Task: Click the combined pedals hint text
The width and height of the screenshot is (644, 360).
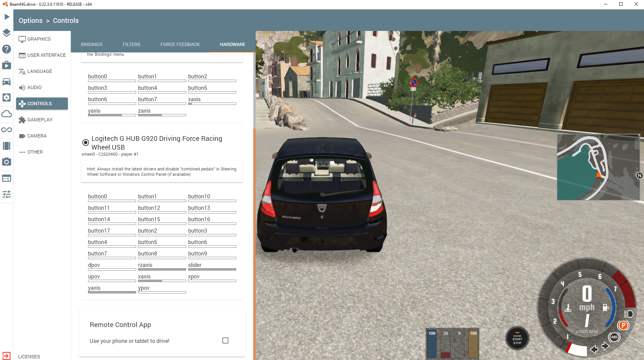Action: pos(162,172)
